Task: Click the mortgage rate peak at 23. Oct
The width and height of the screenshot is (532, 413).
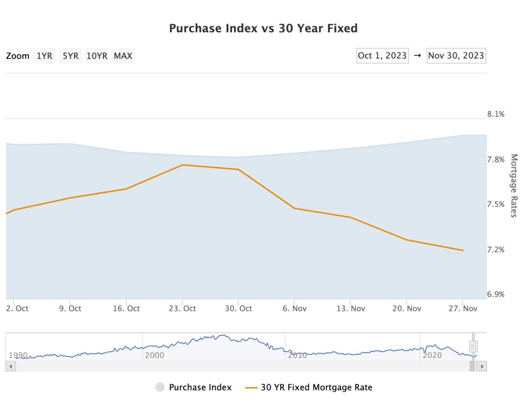Action: coord(182,165)
